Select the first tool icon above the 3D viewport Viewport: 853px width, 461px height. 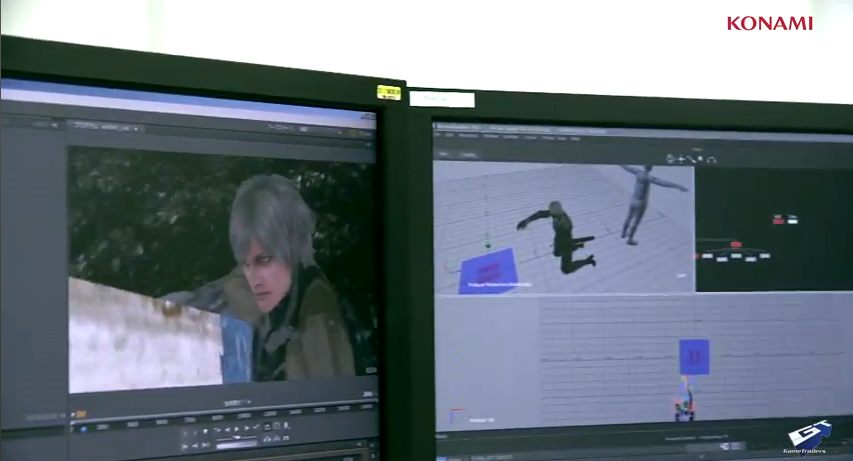(x=670, y=158)
